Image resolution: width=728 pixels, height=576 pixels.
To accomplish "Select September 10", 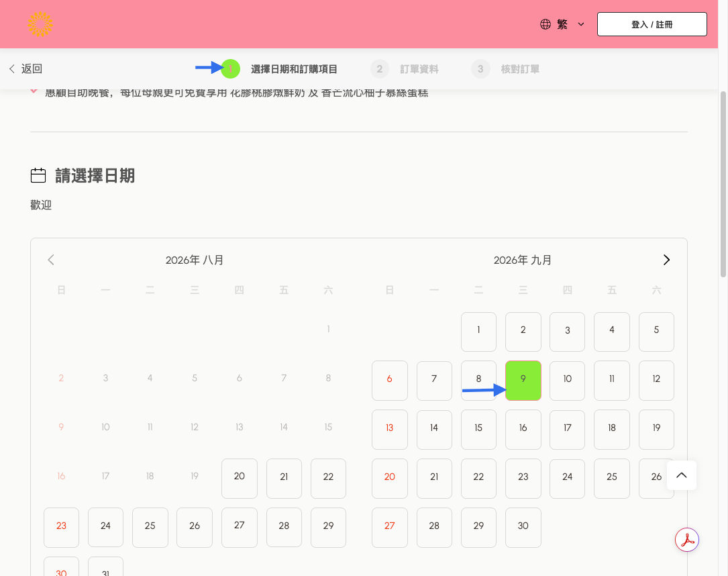I will point(568,381).
